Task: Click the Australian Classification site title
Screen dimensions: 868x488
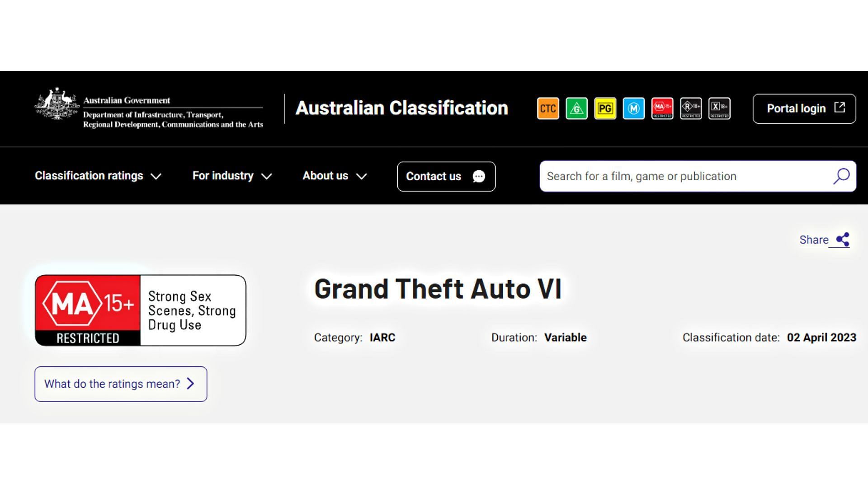Action: [x=401, y=108]
